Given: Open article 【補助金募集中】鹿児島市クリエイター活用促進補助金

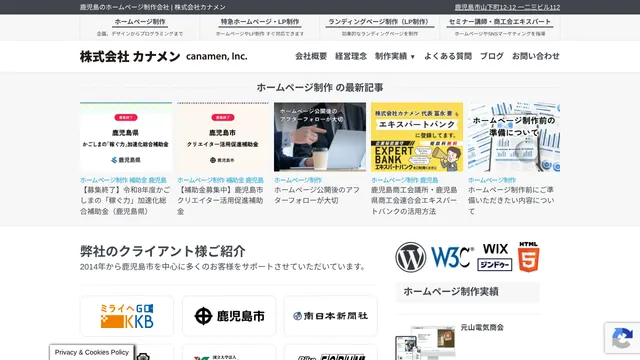Looking at the screenshot, I should point(221,200).
